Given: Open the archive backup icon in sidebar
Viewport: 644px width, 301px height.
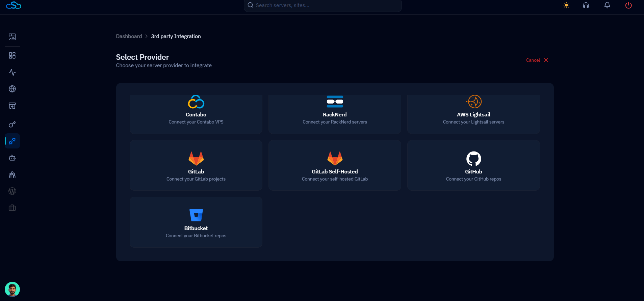Looking at the screenshot, I should (x=12, y=106).
